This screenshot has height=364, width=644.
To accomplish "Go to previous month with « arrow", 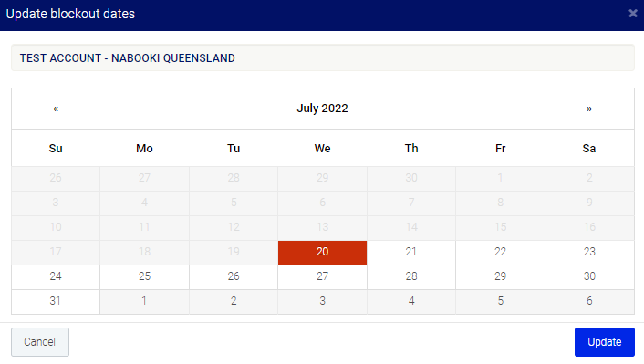I will (56, 109).
